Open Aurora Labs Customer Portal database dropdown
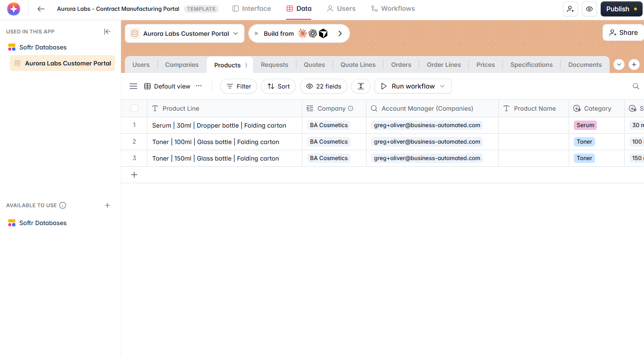644x356 pixels. [185, 33]
